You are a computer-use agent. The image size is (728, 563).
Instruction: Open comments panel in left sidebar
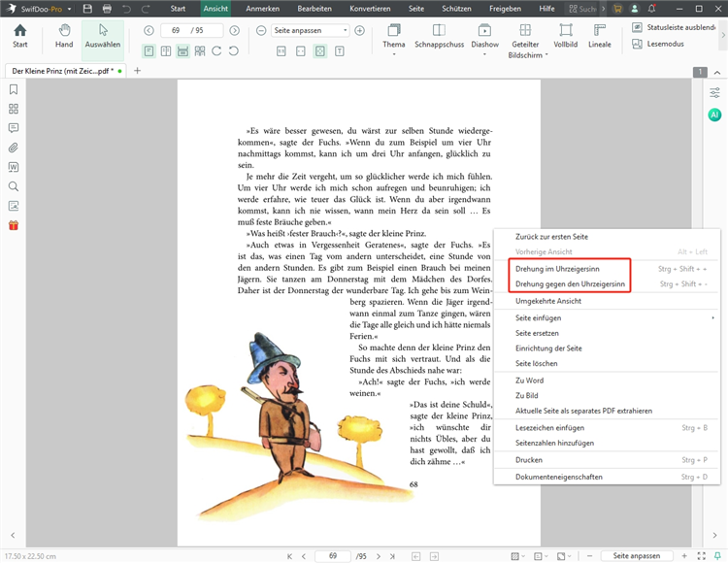tap(14, 128)
